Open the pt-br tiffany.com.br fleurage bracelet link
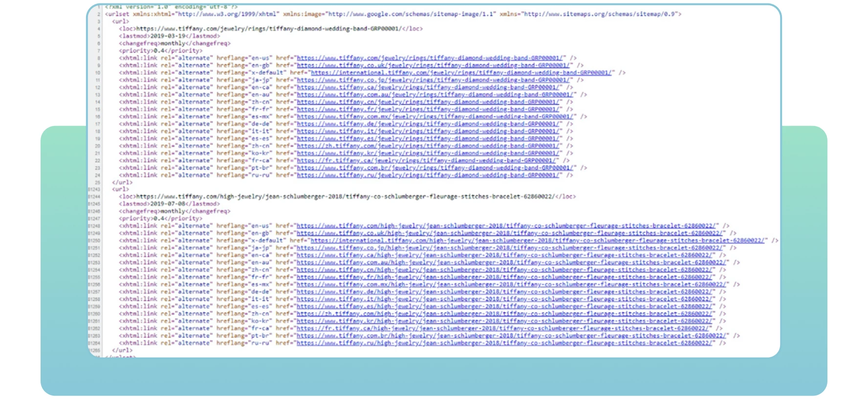The image size is (868, 399). (x=512, y=336)
